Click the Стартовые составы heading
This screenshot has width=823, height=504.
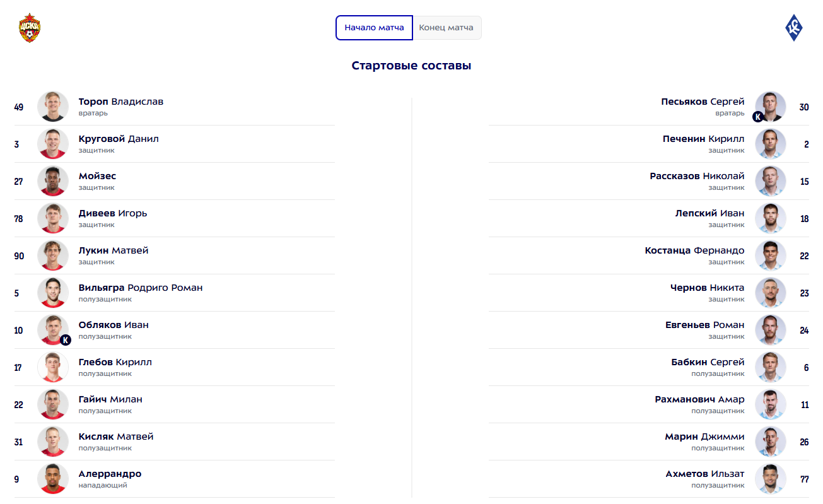(411, 66)
